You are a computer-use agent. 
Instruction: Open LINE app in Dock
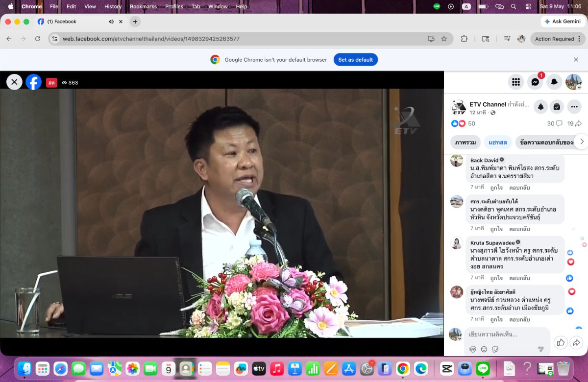[484, 368]
